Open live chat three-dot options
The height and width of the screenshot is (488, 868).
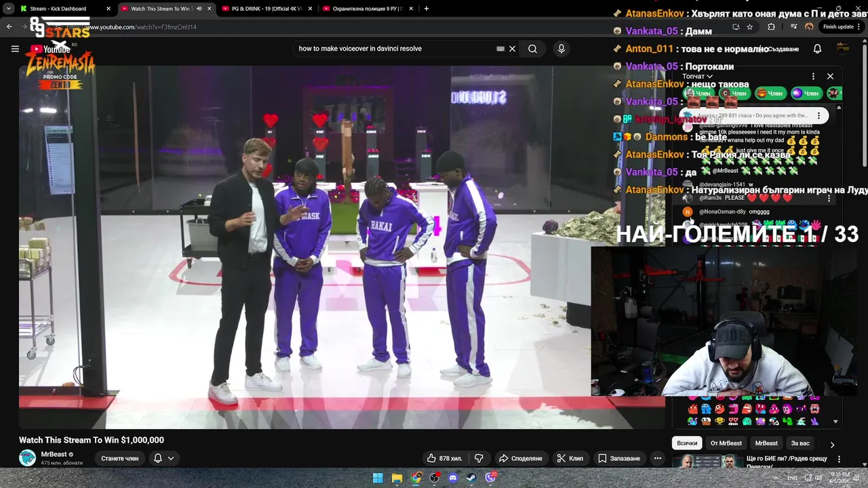(x=813, y=77)
